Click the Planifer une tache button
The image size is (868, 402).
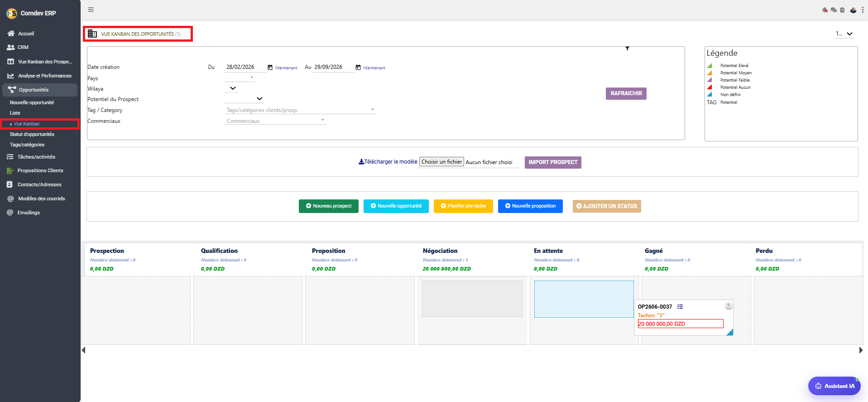(463, 206)
